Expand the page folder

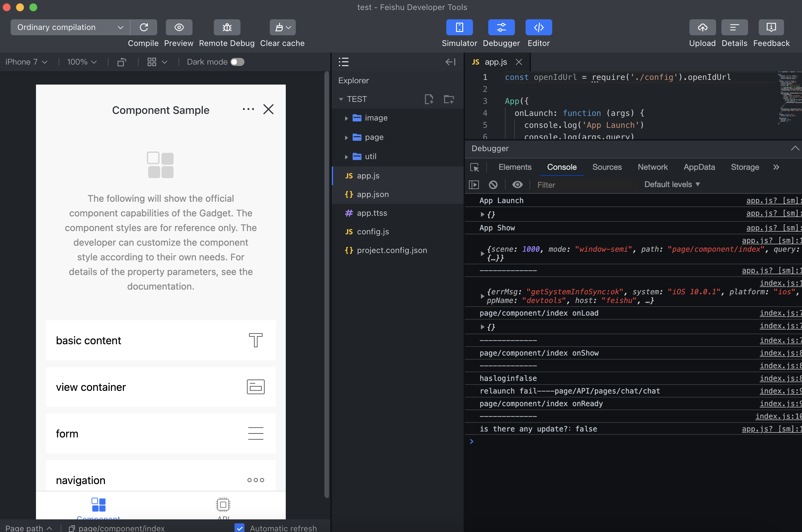(346, 137)
